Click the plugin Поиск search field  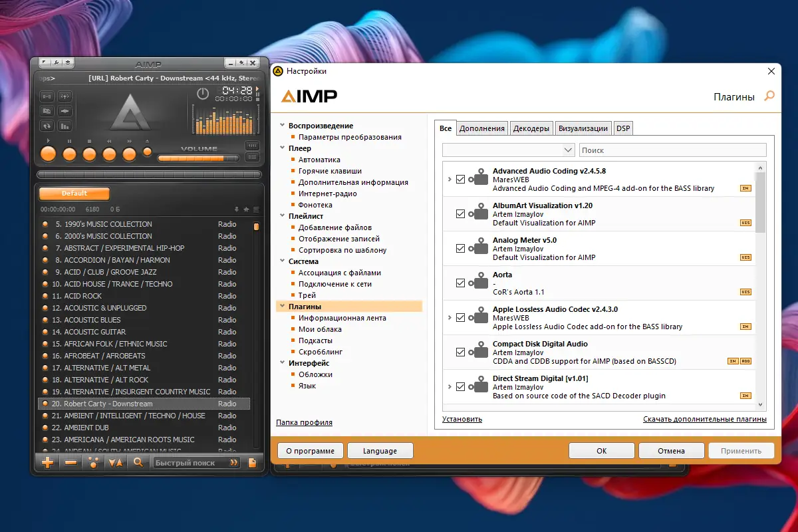click(673, 150)
